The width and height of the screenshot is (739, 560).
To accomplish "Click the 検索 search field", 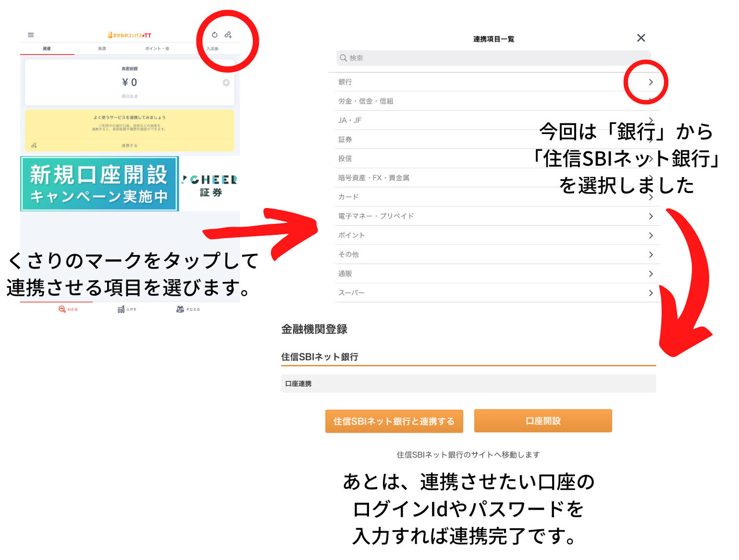I will 493,58.
